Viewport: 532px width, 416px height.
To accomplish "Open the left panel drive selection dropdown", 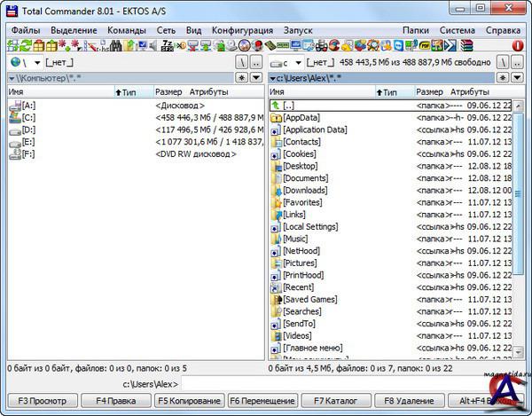I will 36,63.
